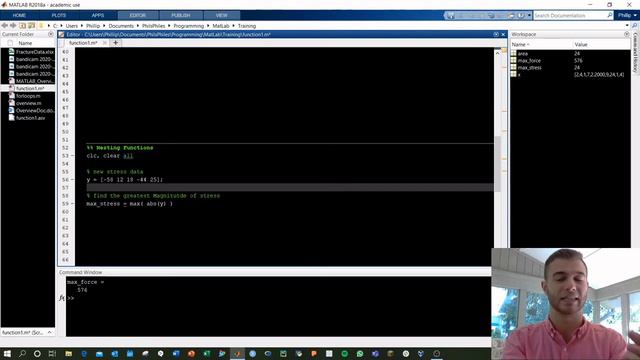The width and height of the screenshot is (640, 360).
Task: Open the address bar path history dropdown
Action: pyautogui.click(x=627, y=26)
